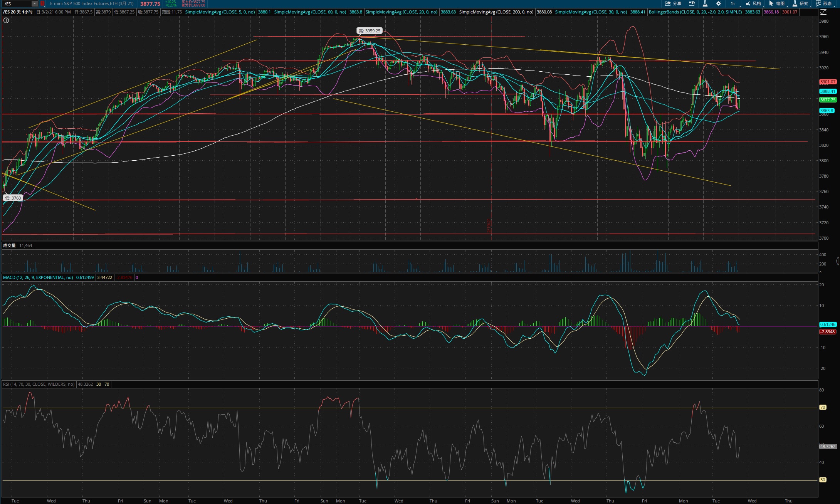
Task: Click the 开:3867.5 open value
Action: (83, 12)
